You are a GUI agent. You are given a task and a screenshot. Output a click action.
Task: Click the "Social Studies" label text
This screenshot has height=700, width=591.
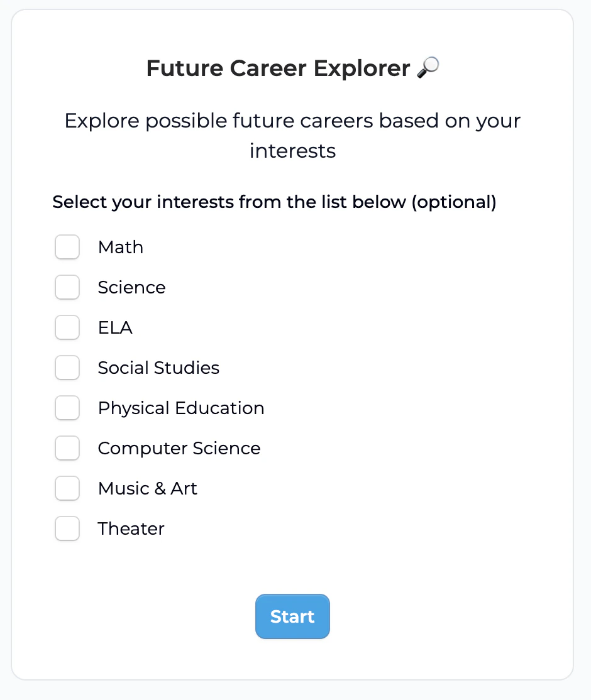pyautogui.click(x=158, y=368)
